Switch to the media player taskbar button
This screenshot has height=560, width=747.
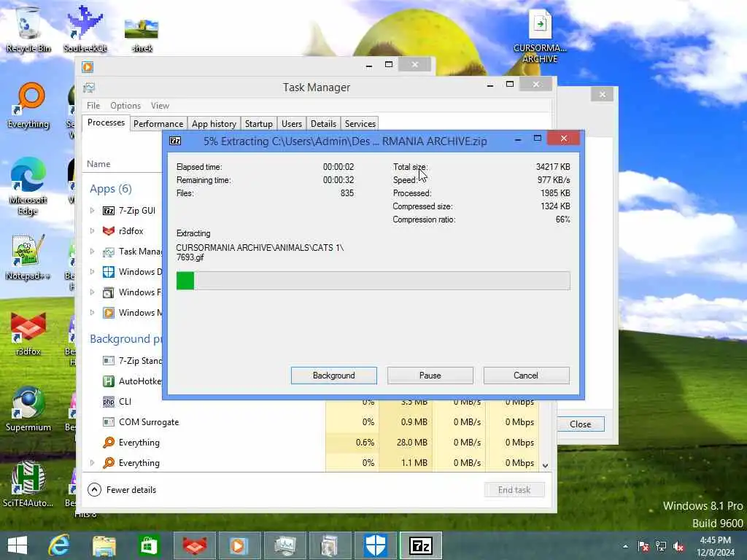pos(239,545)
